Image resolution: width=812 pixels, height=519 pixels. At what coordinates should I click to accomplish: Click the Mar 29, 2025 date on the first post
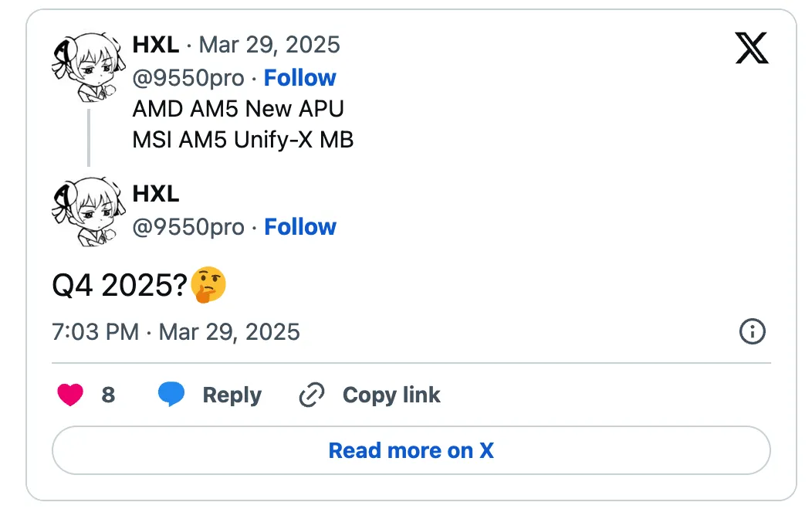click(x=270, y=45)
